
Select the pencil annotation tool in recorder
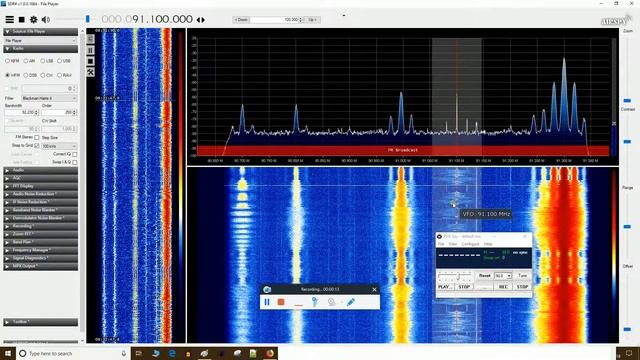(x=351, y=302)
